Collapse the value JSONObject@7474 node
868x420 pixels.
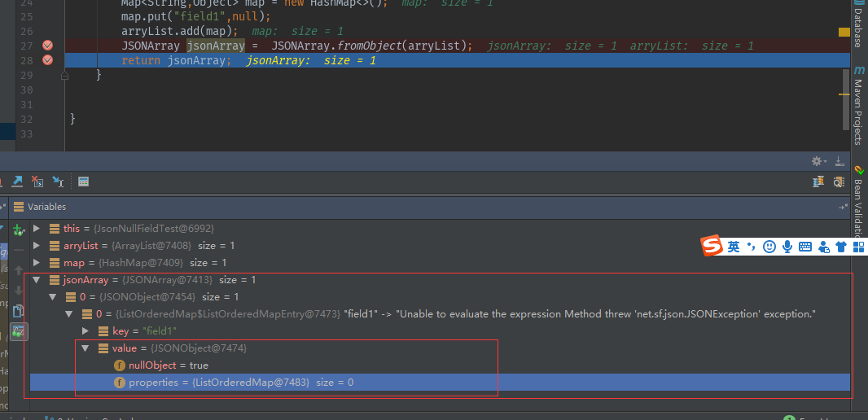pos(85,348)
